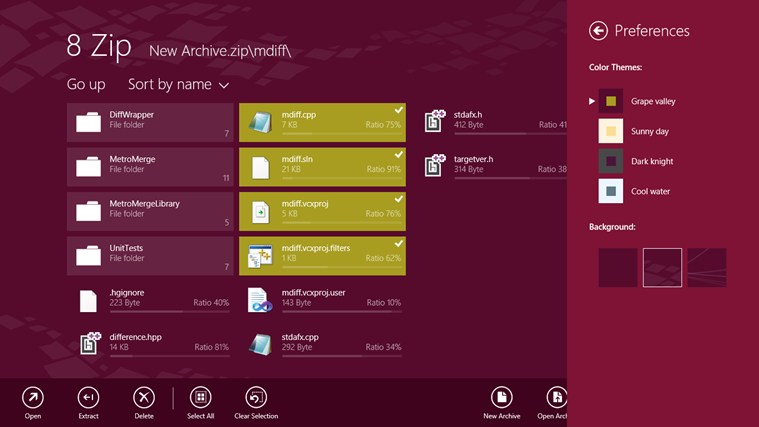Select the difference.hpp file icon
This screenshot has height=427, width=759.
coord(90,343)
